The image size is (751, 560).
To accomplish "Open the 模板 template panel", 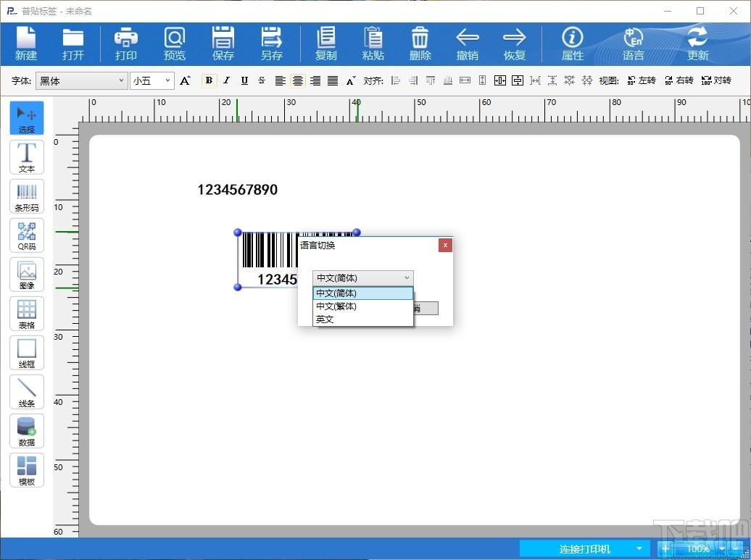I will (x=27, y=470).
